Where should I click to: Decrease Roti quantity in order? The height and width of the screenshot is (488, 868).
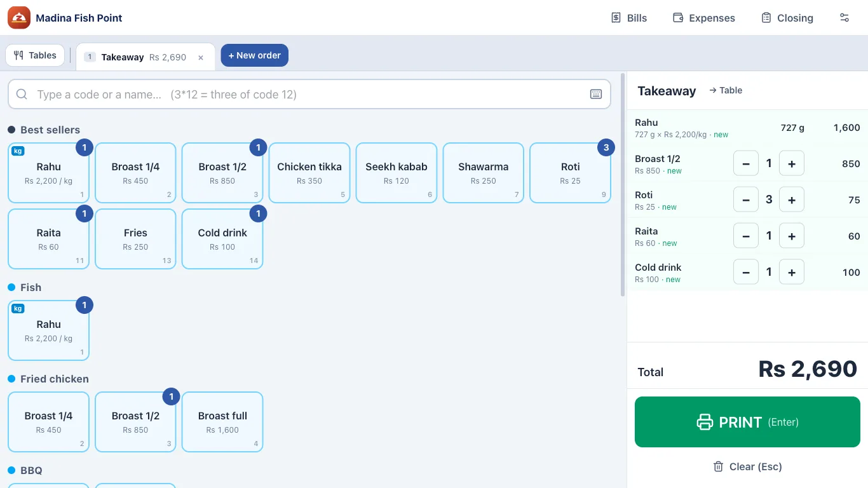[746, 200]
